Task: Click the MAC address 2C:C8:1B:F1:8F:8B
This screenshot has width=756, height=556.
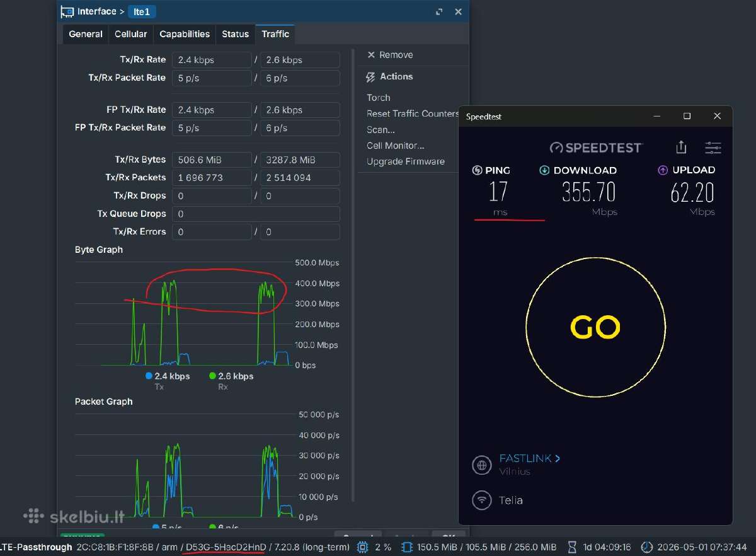Action: click(115, 547)
